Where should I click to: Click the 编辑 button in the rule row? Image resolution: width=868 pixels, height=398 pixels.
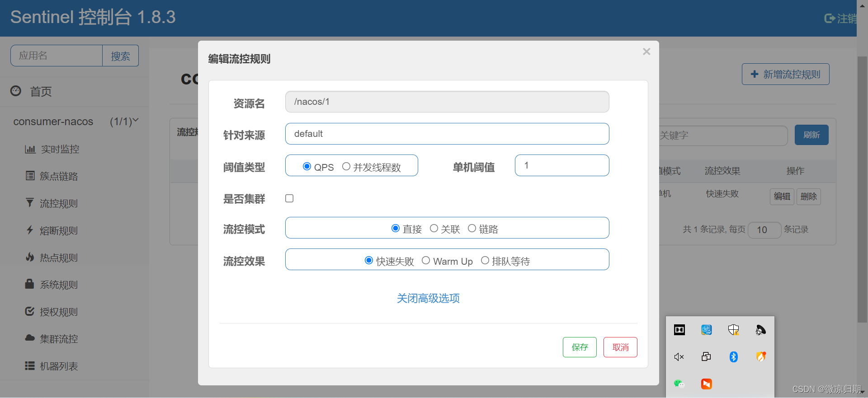click(782, 196)
